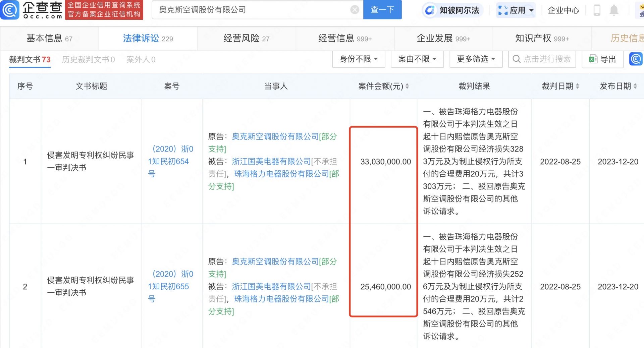Viewport: 644px width, 348px height.
Task: Open defendant 浙江国美电器有限公司 in row 2
Action: coord(271,286)
